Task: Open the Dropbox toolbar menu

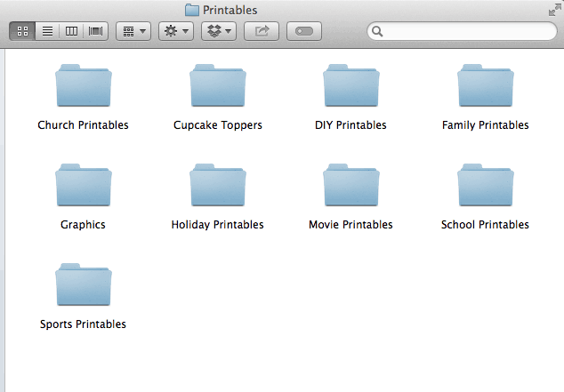Action: 219,31
